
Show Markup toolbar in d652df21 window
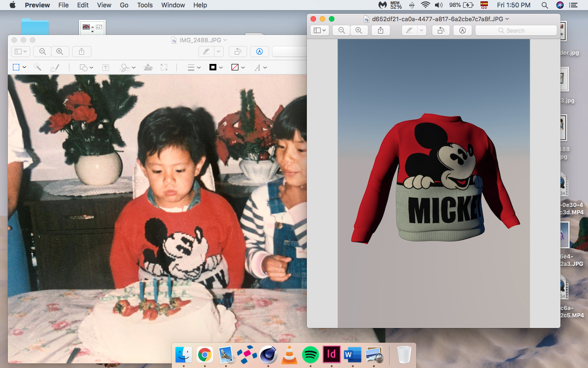463,30
